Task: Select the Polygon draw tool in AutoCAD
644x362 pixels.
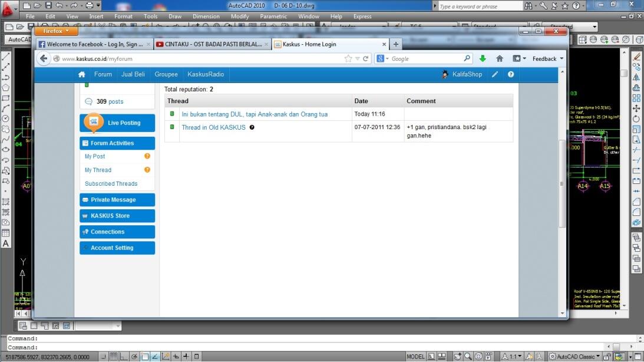Action: point(6,87)
